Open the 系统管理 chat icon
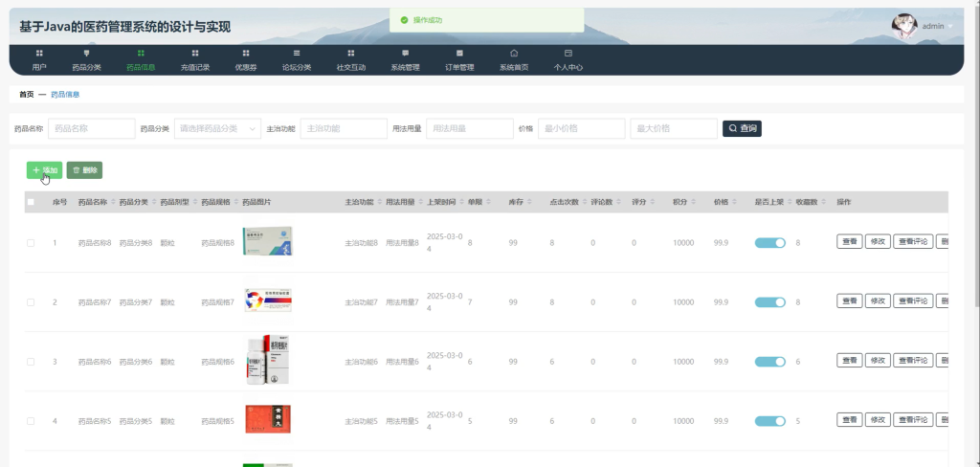980x467 pixels. tap(405, 54)
